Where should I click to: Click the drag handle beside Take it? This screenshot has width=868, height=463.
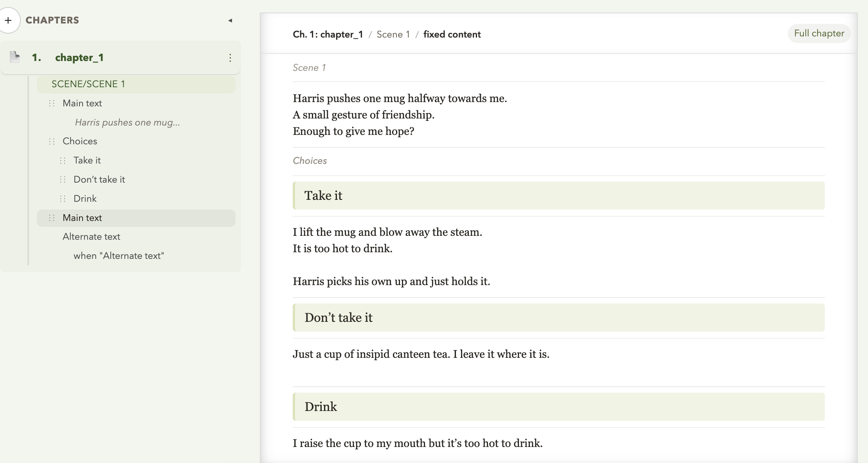(63, 160)
